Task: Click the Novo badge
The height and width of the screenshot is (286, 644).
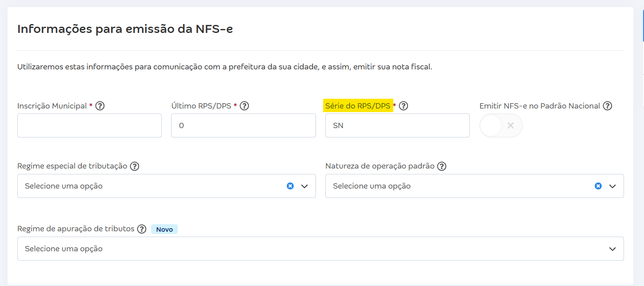Action: click(x=164, y=229)
